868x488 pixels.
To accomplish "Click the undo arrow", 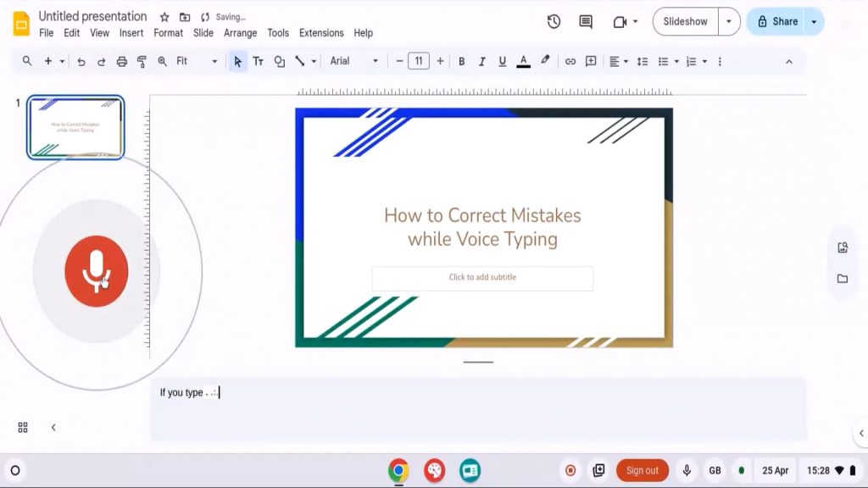I will [x=81, y=61].
